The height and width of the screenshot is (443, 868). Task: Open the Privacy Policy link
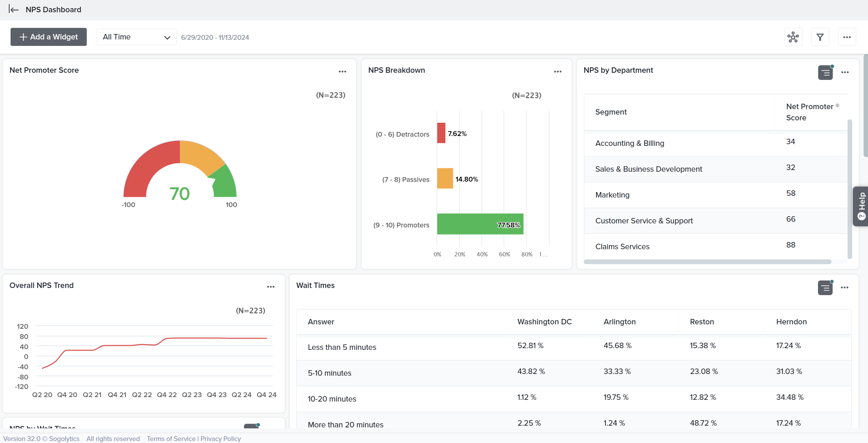click(x=220, y=439)
